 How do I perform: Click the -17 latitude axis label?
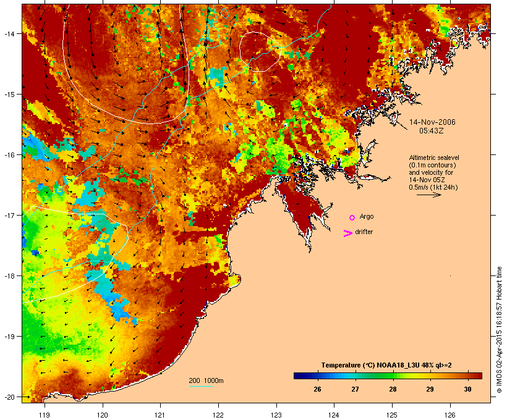click(x=9, y=215)
